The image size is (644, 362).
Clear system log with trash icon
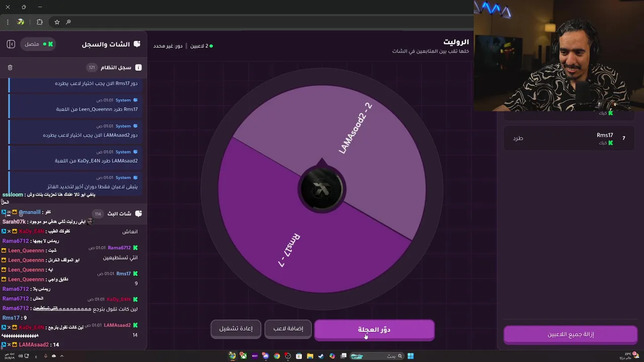point(10,67)
